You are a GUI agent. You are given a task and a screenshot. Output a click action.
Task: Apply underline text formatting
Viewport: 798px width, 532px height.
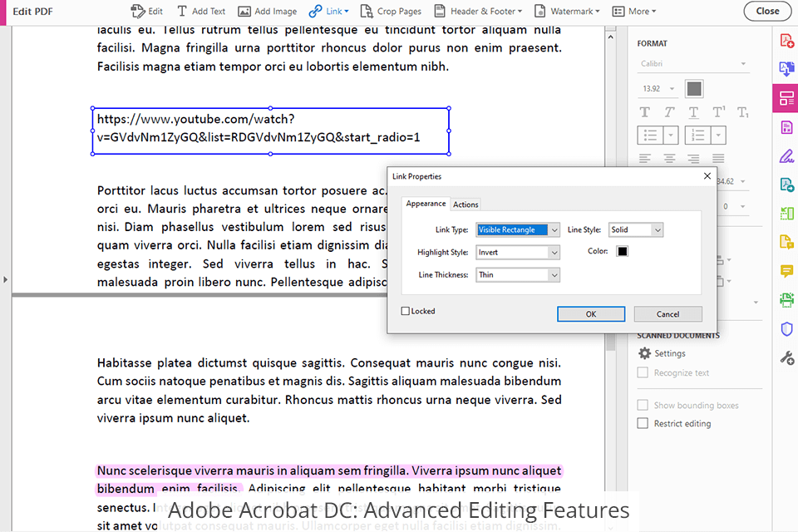[693, 112]
